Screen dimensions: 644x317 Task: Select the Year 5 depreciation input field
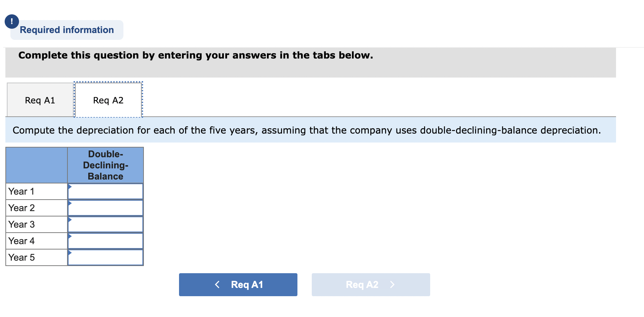tap(106, 257)
